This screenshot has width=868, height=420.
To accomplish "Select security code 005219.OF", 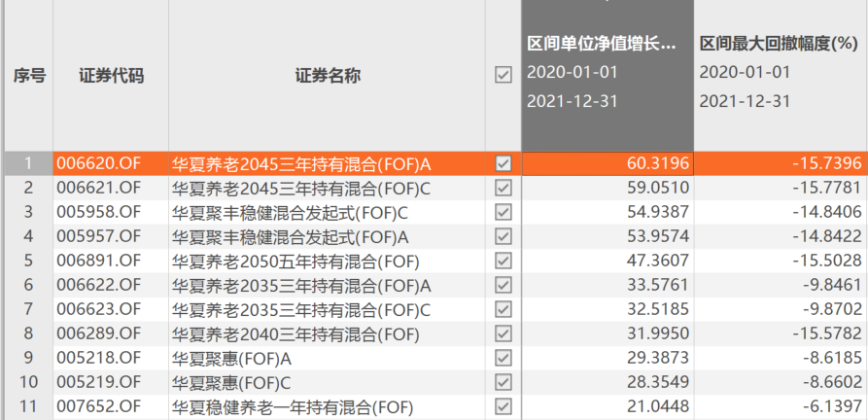I will [99, 382].
